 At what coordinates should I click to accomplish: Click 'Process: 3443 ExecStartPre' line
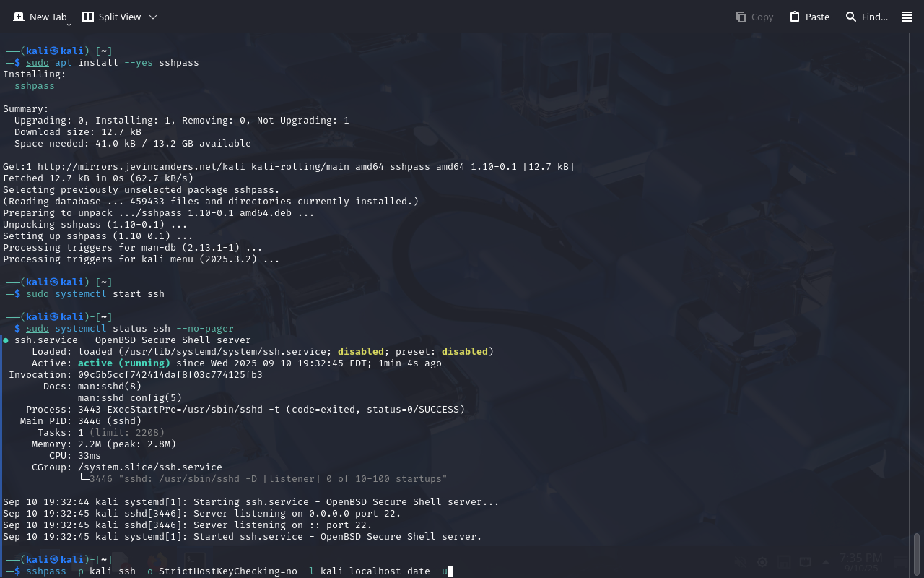(x=245, y=410)
